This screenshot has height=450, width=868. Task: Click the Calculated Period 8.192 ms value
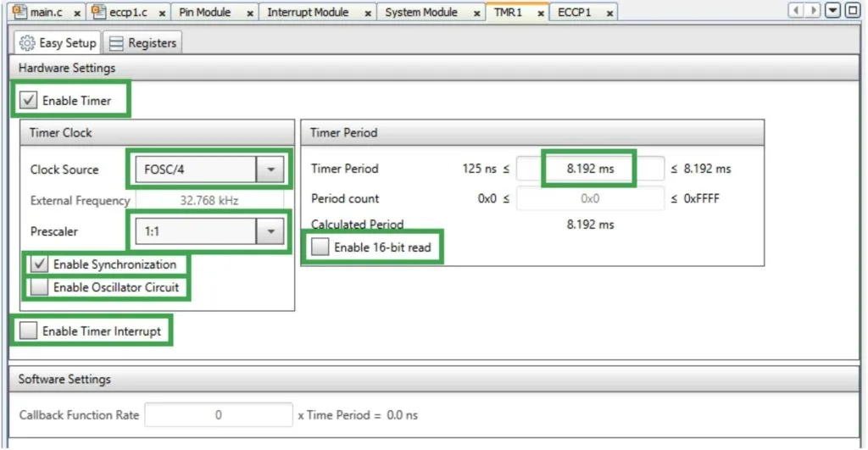[x=590, y=225]
